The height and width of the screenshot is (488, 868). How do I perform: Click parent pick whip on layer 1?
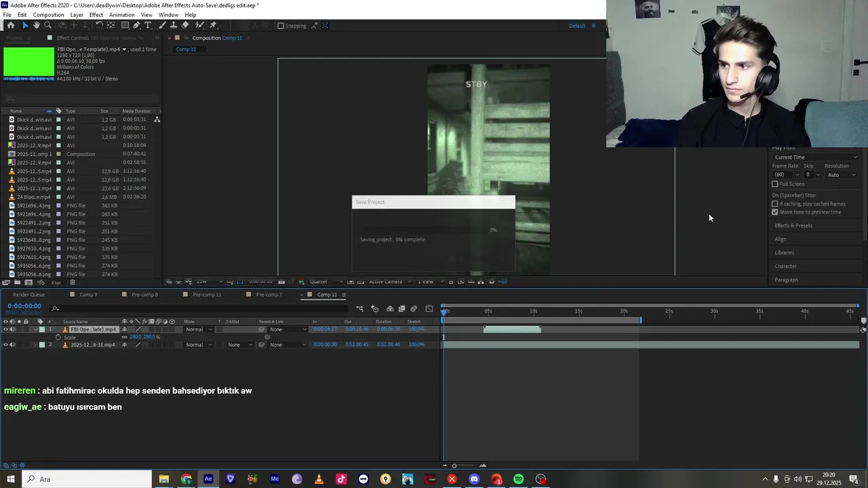click(262, 329)
